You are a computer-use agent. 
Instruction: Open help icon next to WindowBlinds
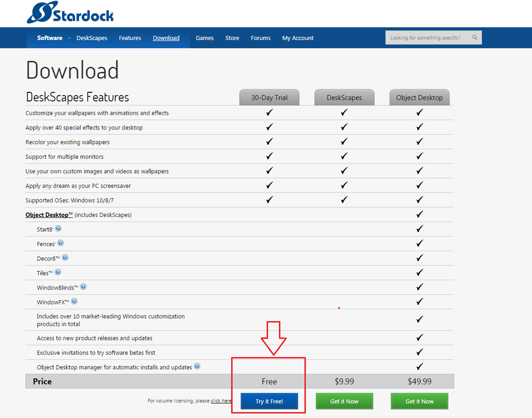click(x=84, y=287)
